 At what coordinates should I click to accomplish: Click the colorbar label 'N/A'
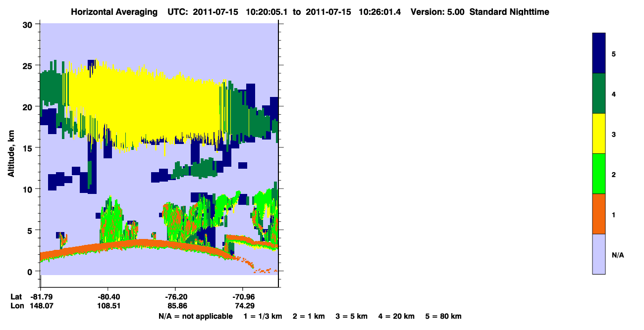click(x=617, y=254)
